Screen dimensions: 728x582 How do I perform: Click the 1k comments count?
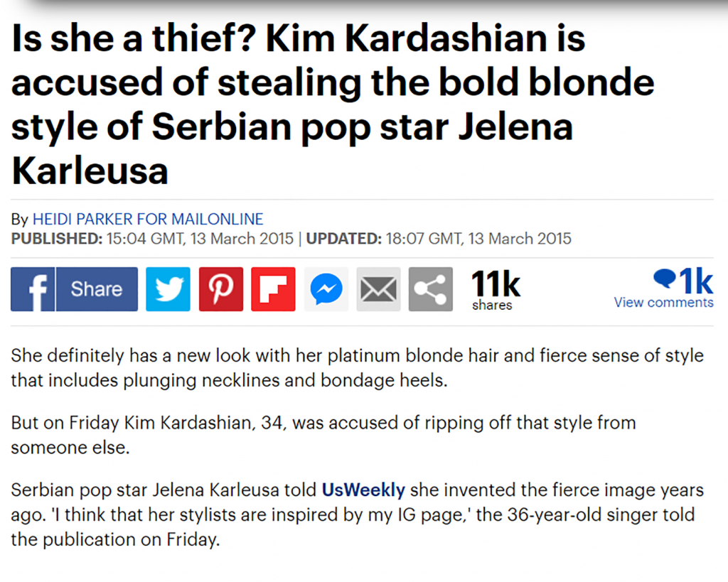coord(696,281)
